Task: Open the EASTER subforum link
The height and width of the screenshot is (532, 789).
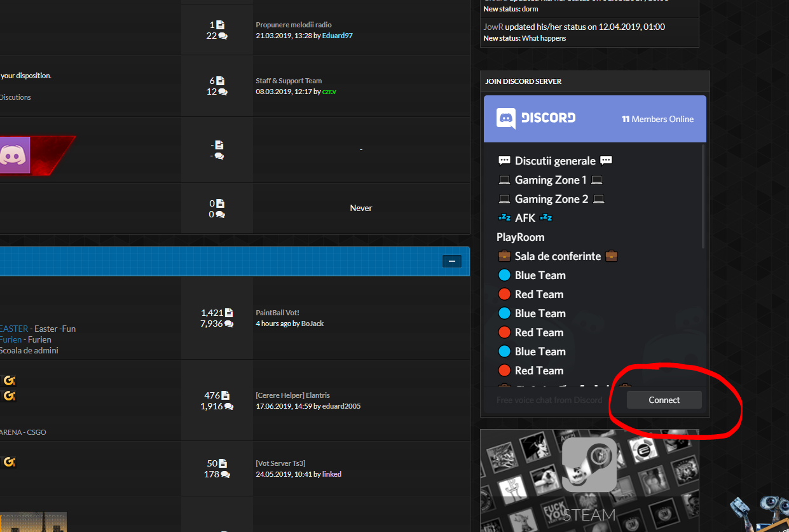Action: click(x=14, y=329)
